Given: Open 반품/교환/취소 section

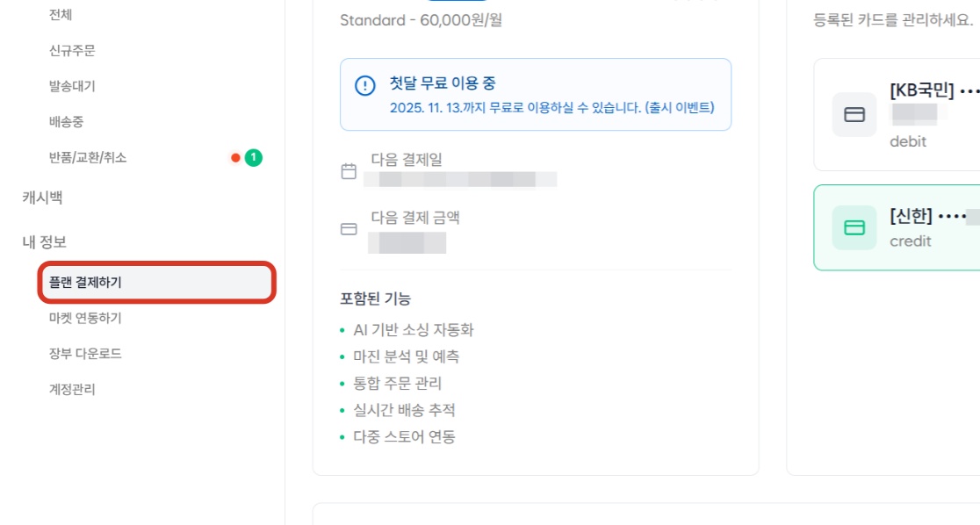Looking at the screenshot, I should [x=88, y=157].
